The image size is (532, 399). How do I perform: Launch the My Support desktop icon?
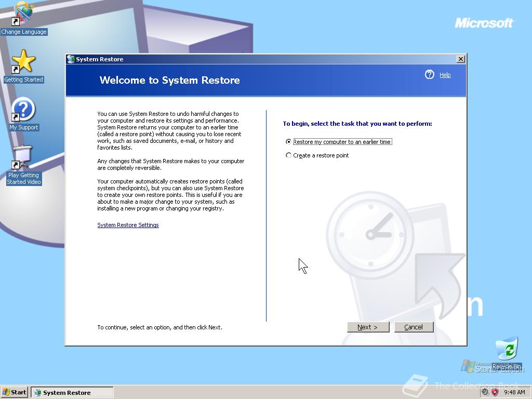click(23, 114)
